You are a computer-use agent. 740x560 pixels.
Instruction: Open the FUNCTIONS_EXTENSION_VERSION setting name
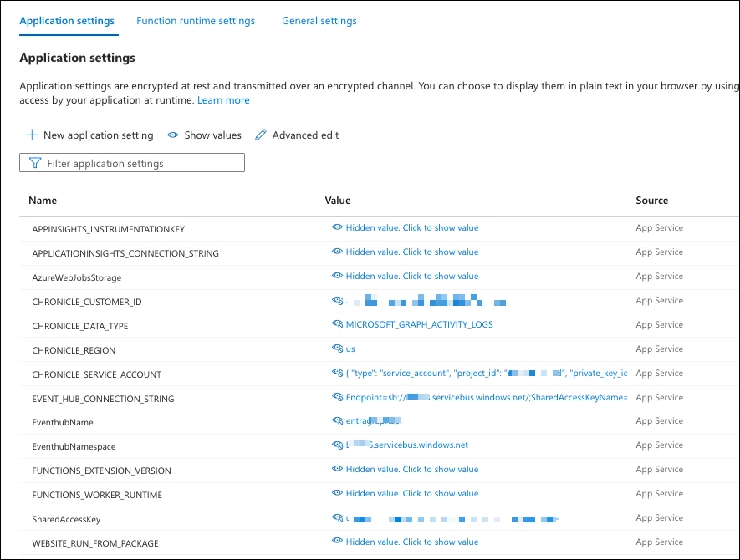point(101,471)
